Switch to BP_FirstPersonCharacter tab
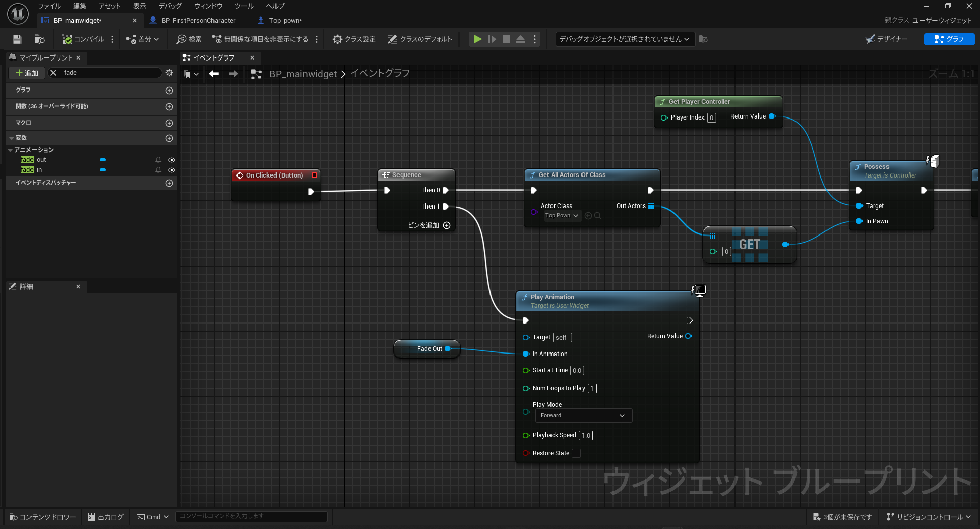Image resolution: width=980 pixels, height=529 pixels. [x=198, y=21]
